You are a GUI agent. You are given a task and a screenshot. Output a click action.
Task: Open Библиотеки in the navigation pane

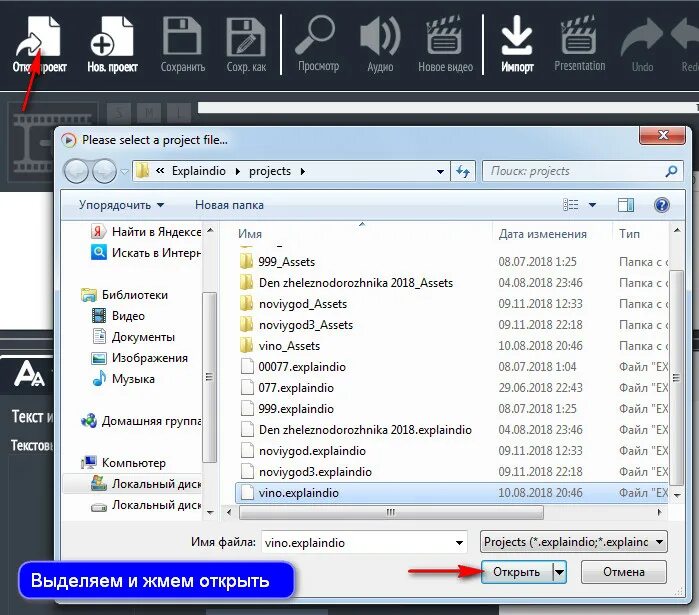[125, 295]
